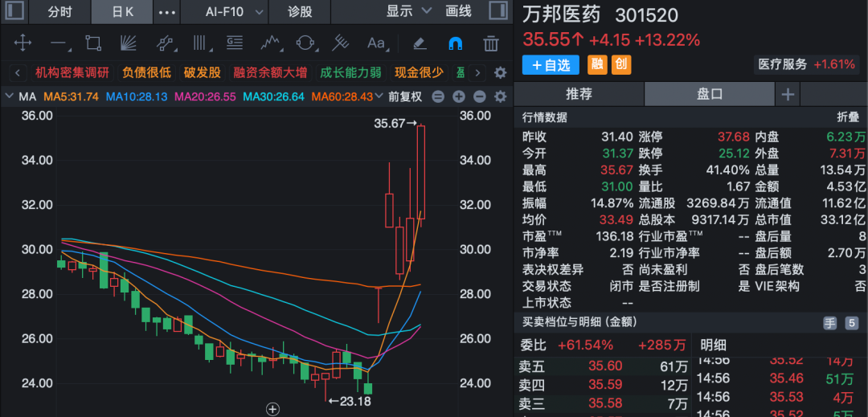The height and width of the screenshot is (417, 868).
Task: Click the trash icon to delete drawings
Action: point(490,43)
